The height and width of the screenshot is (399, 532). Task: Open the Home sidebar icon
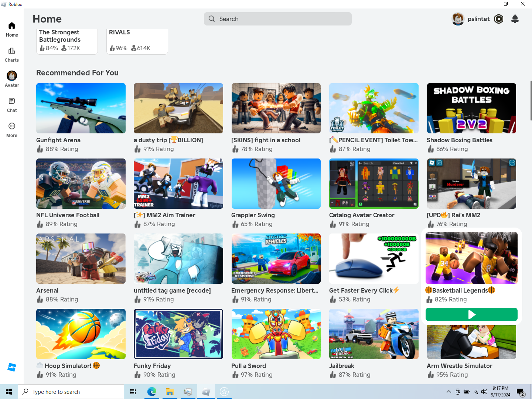(x=12, y=25)
